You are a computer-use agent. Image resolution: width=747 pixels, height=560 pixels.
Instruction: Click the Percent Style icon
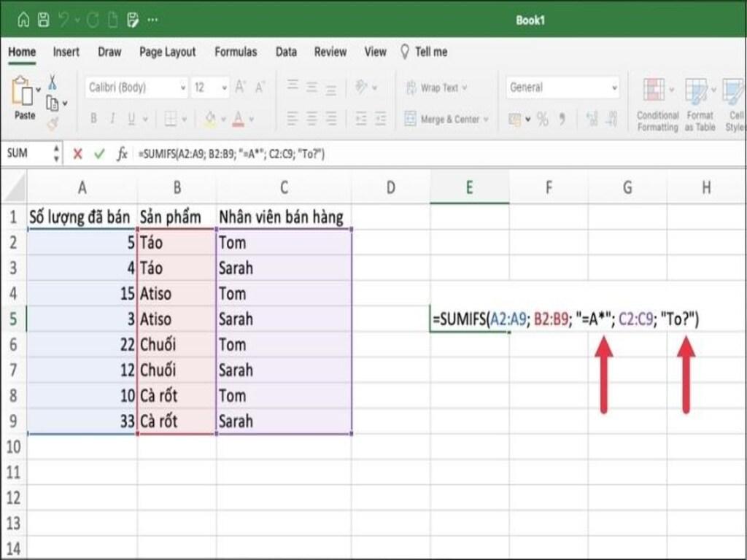tap(543, 117)
